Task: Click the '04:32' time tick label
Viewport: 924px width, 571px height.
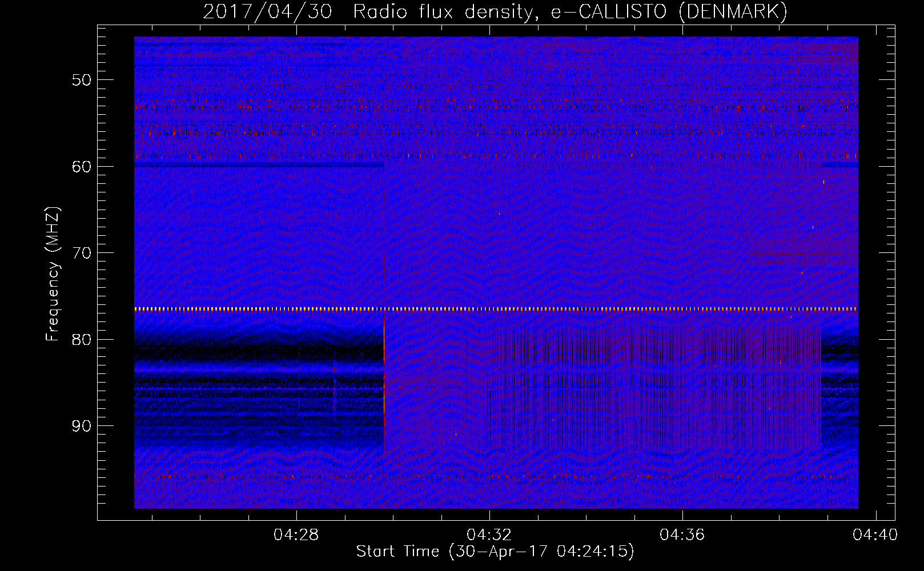Action: (x=489, y=535)
